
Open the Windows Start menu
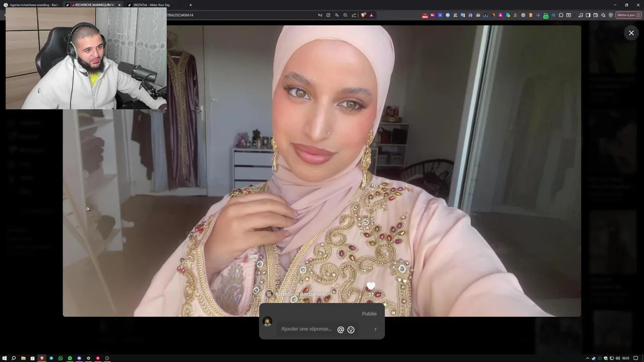pos(5,358)
